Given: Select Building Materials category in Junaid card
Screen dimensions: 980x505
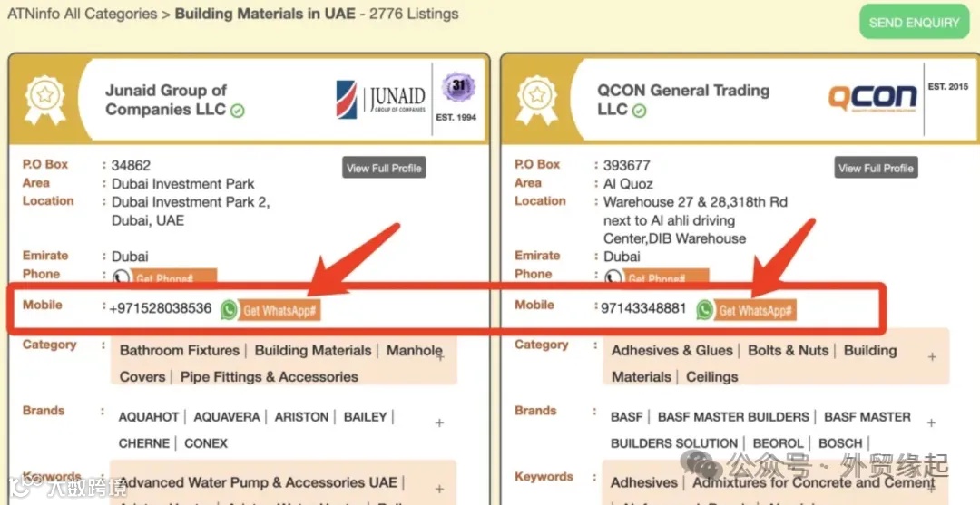Looking at the screenshot, I should 313,351.
